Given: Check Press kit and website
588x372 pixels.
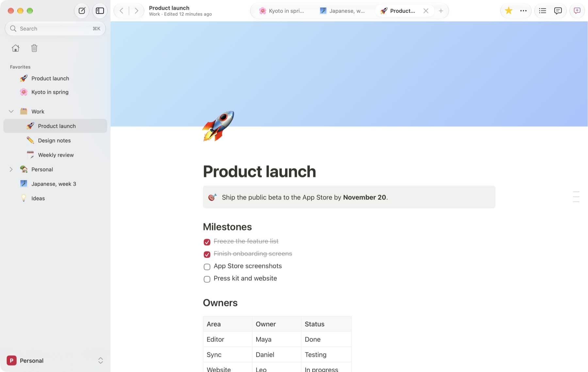Looking at the screenshot, I should point(207,279).
